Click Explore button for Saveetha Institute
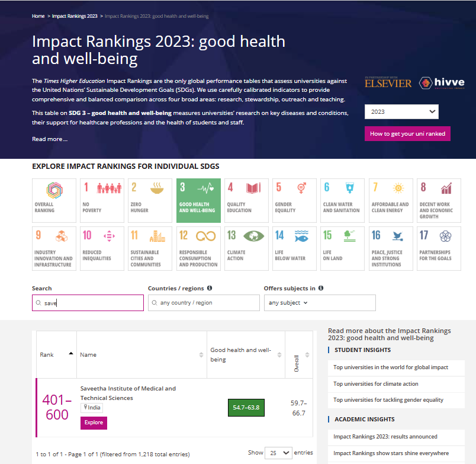 tap(94, 423)
